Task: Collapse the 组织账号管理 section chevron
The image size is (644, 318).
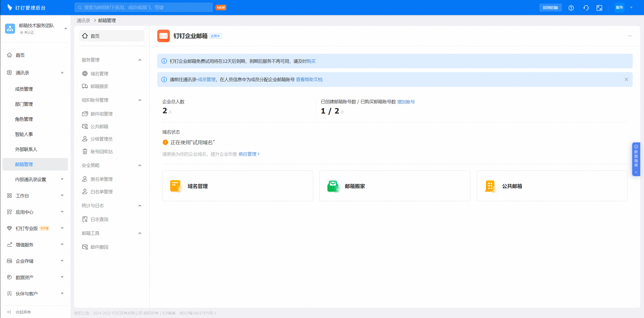Action: tap(140, 100)
